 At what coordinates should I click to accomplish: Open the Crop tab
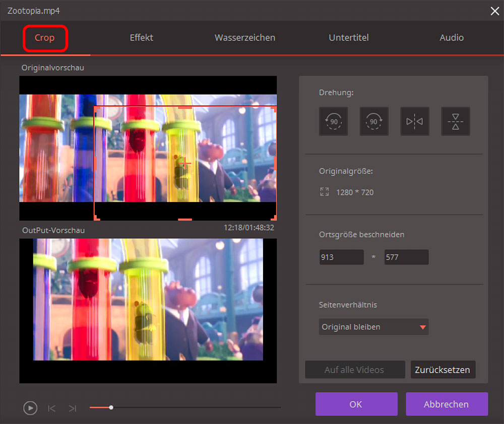45,38
